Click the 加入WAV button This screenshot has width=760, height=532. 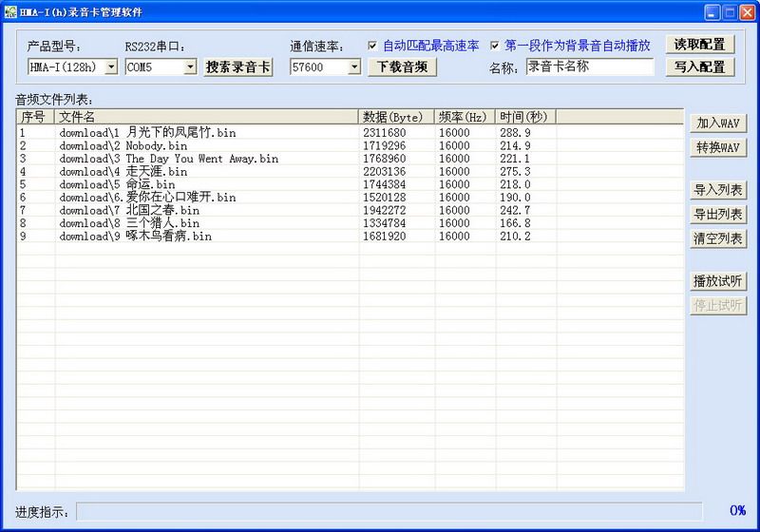[x=718, y=123]
